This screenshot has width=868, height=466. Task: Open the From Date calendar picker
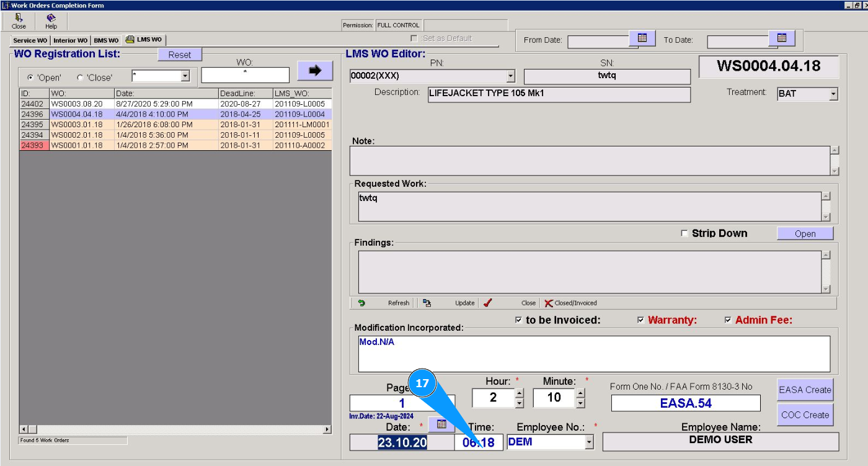pos(642,38)
